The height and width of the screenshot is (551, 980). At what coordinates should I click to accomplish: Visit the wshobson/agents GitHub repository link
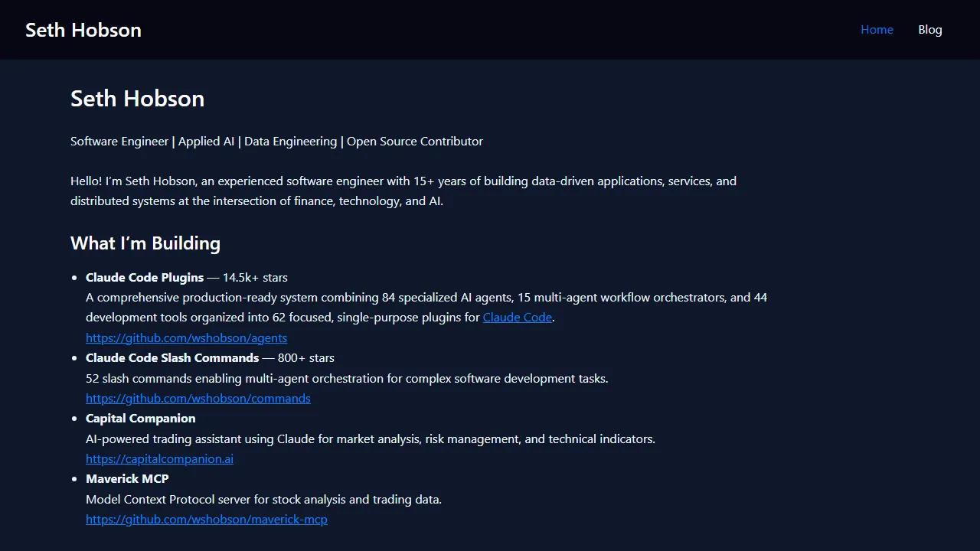coord(186,337)
